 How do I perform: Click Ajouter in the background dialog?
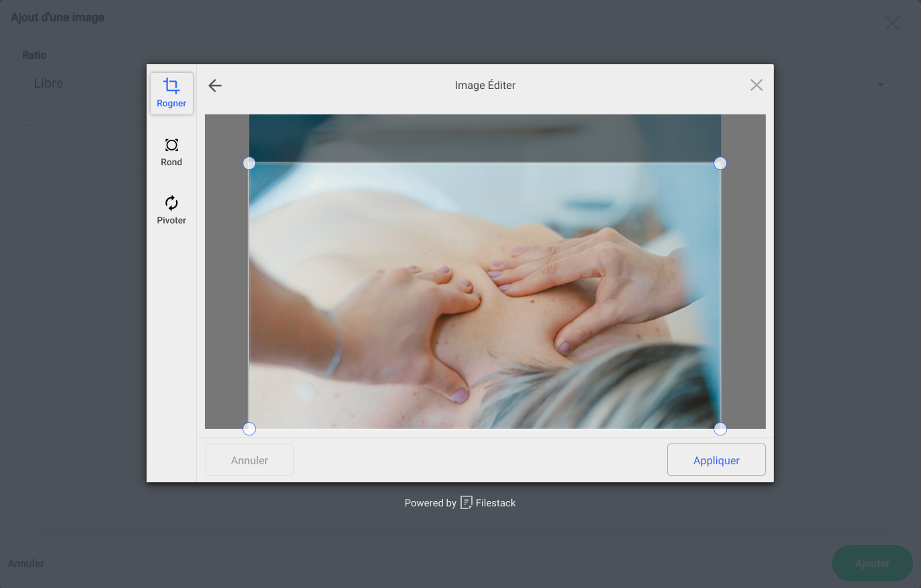tap(872, 563)
